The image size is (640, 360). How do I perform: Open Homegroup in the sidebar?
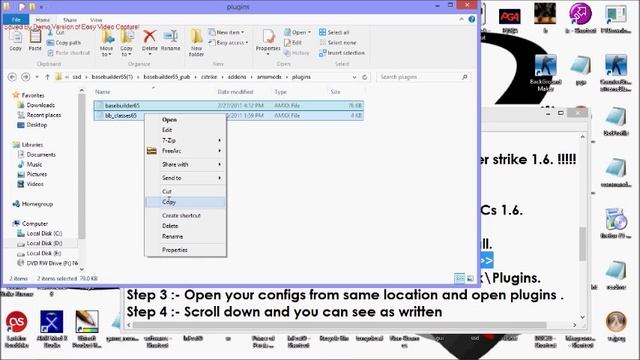click(x=37, y=204)
